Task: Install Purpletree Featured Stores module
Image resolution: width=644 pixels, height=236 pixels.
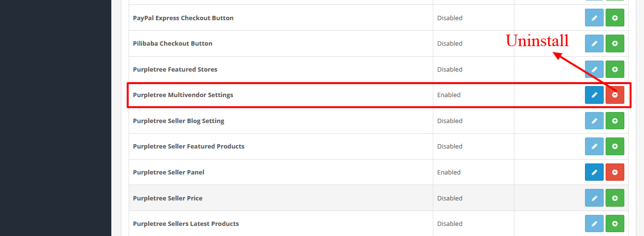Action: coord(615,69)
